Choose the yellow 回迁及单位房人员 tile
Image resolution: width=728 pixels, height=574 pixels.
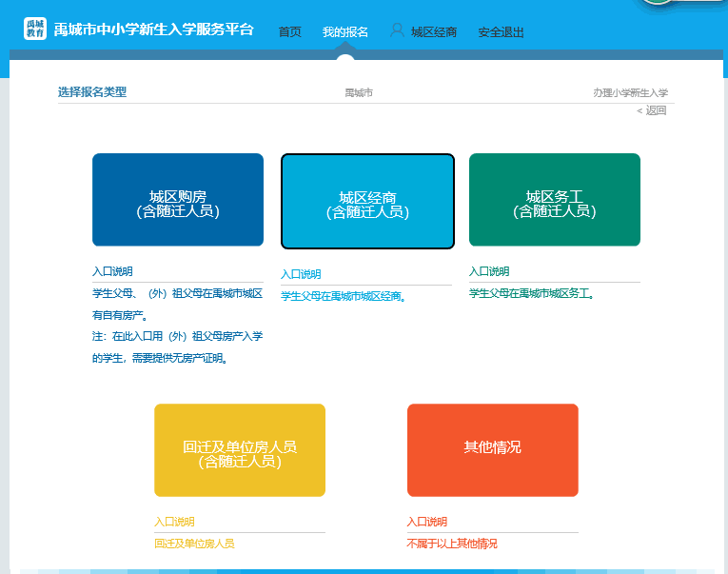(240, 450)
